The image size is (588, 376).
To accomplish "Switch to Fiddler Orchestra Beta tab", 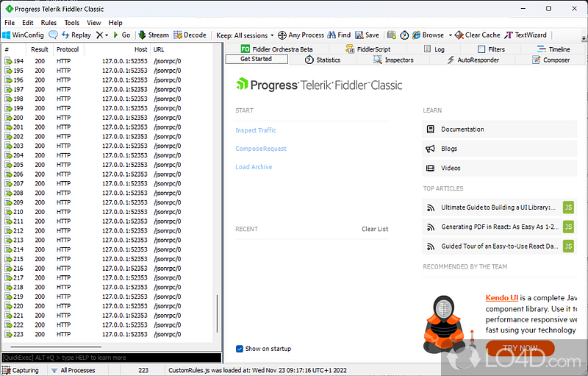I will click(277, 49).
